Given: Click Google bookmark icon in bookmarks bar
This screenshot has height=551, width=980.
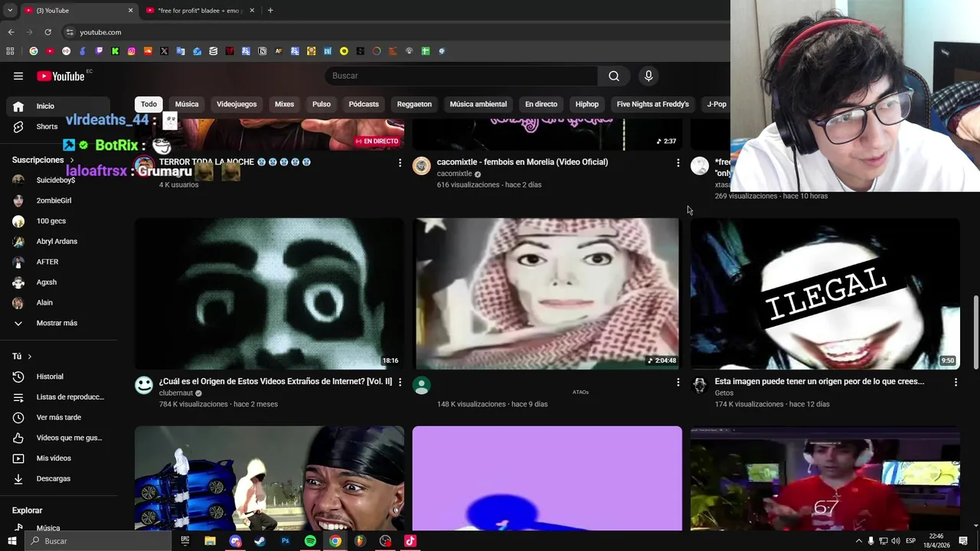Looking at the screenshot, I should 34,51.
